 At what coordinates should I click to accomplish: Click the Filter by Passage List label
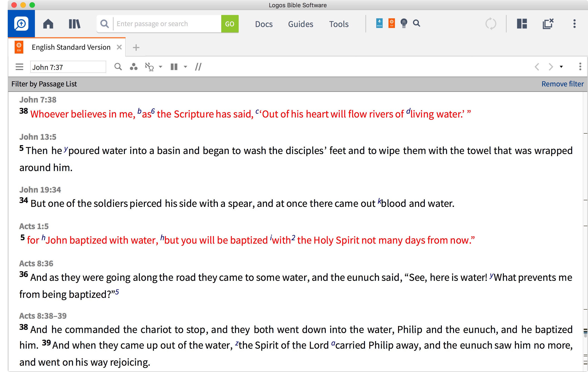pos(44,84)
